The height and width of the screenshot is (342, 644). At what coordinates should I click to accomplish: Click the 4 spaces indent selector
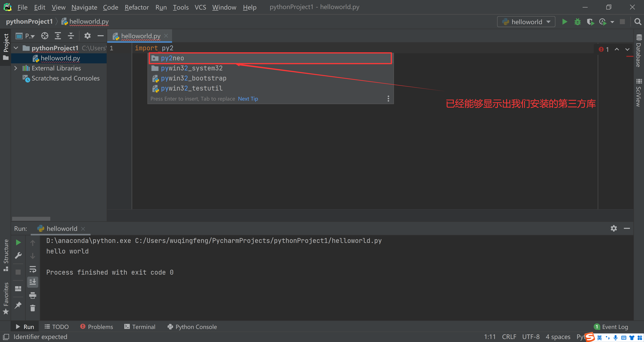tap(558, 337)
